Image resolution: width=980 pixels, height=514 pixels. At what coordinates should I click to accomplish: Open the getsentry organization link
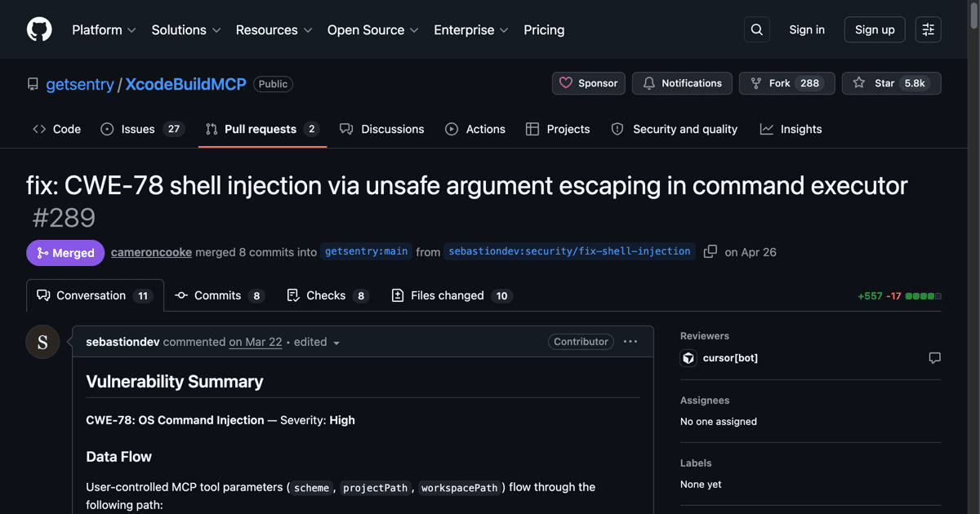[80, 84]
